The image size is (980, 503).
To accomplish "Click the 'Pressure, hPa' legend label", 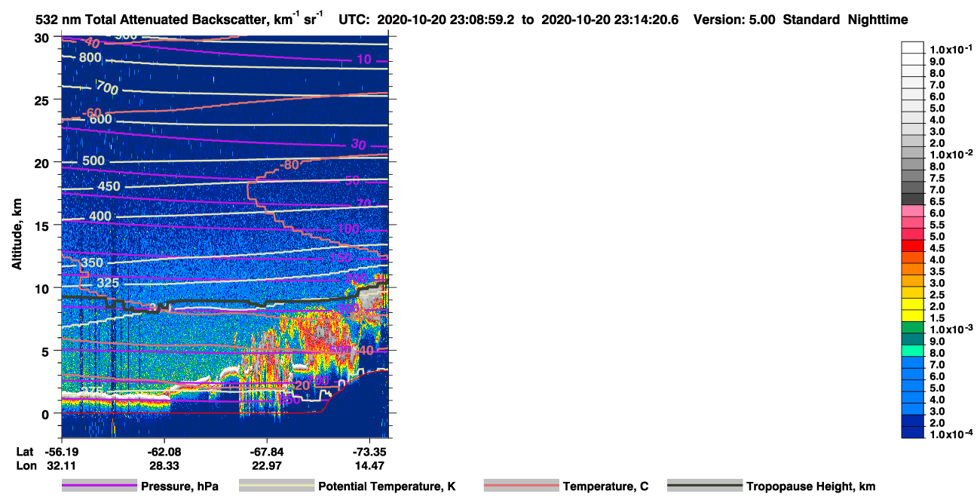I will tap(179, 486).
